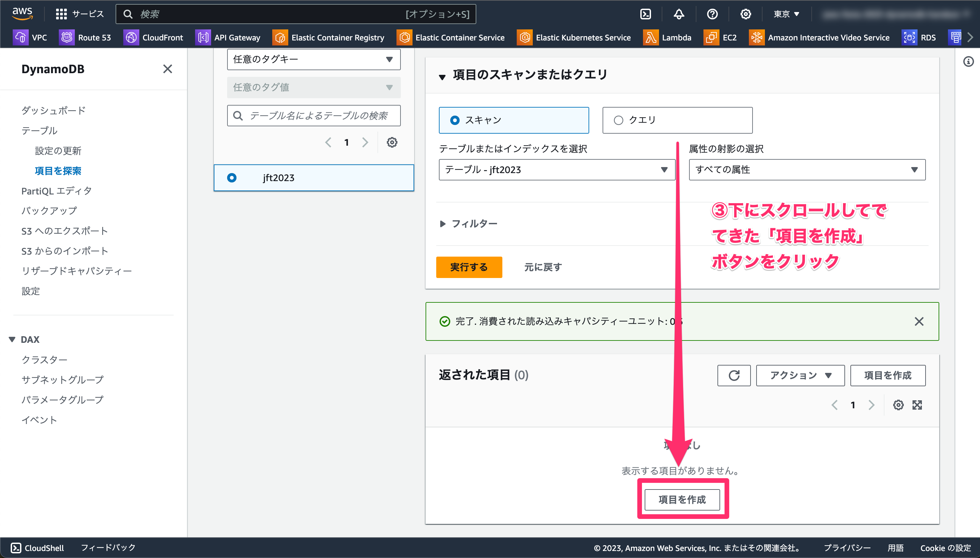980x558 pixels.
Task: Open the notifications bell icon
Action: coord(679,14)
